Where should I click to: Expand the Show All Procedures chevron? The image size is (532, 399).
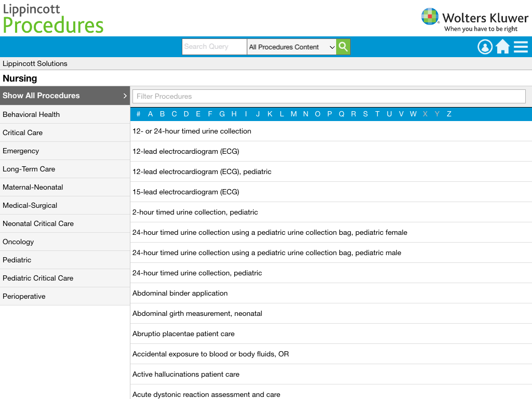pyautogui.click(x=125, y=96)
